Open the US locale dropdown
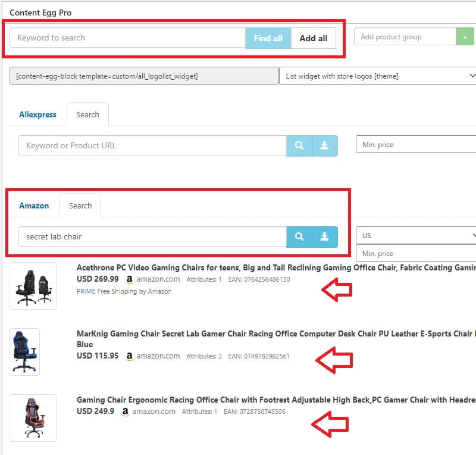This screenshot has height=455, width=476. pos(416,236)
